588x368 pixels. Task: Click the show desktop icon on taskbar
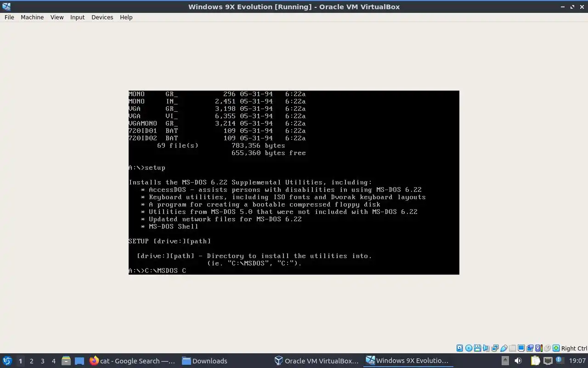pyautogui.click(x=79, y=361)
